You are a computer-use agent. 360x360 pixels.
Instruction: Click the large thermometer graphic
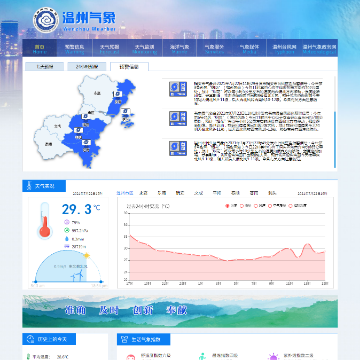pos(45,221)
